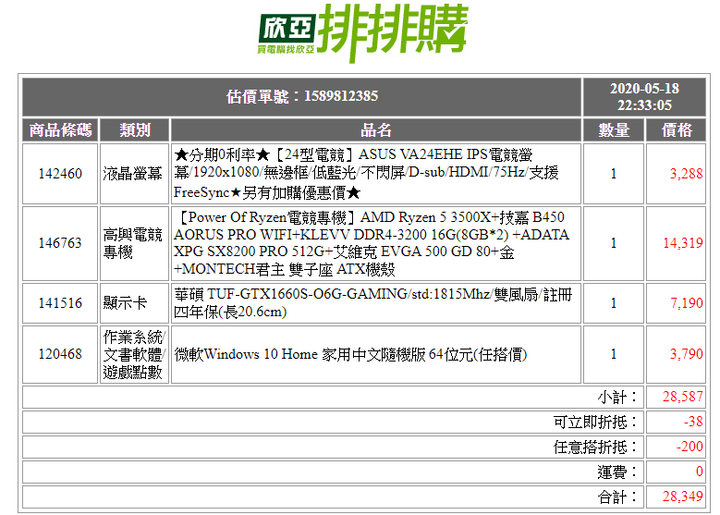The height and width of the screenshot is (515, 720).
Task: Click the 品名 column header
Action: (x=376, y=130)
